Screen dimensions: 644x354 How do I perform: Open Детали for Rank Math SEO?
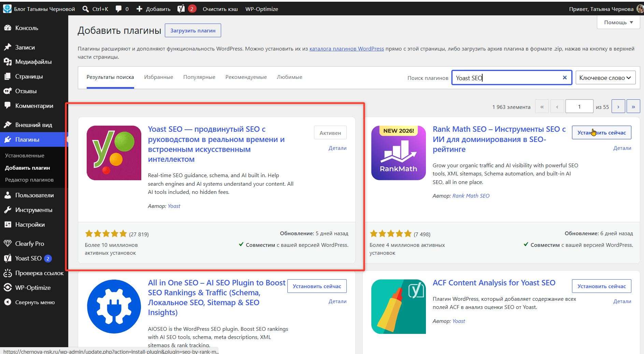[x=622, y=148]
